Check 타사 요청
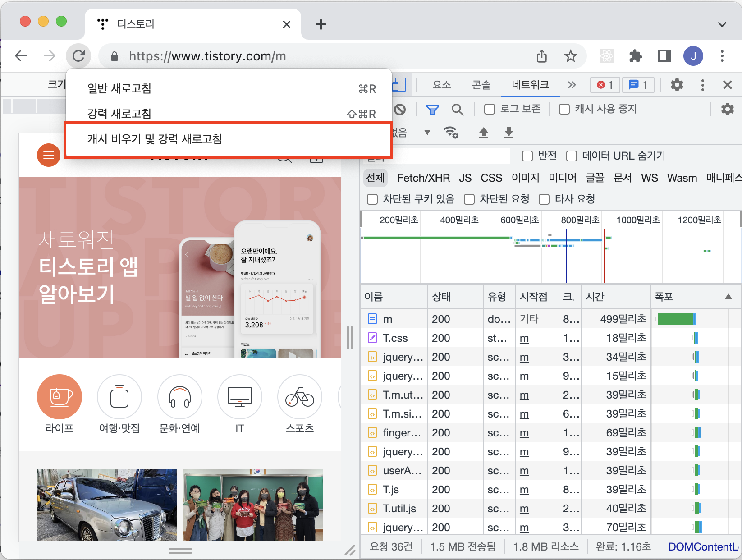The height and width of the screenshot is (560, 742). (544, 199)
